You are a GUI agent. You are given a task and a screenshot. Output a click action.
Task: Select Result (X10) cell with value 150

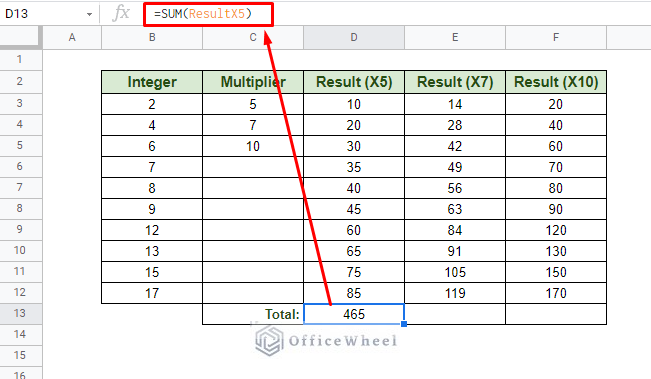[556, 272]
